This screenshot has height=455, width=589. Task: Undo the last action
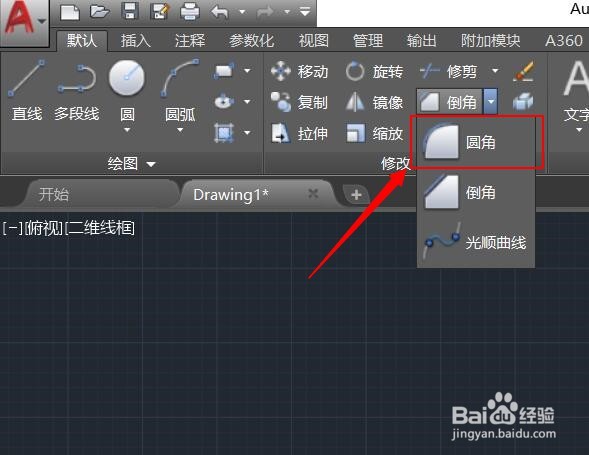click(220, 12)
